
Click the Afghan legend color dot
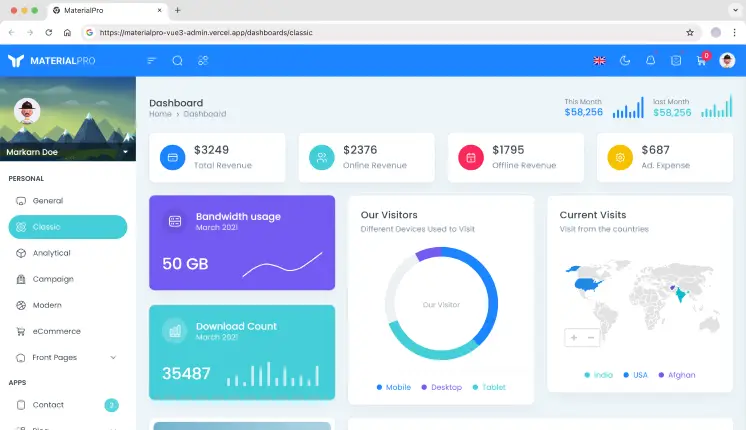pos(661,375)
